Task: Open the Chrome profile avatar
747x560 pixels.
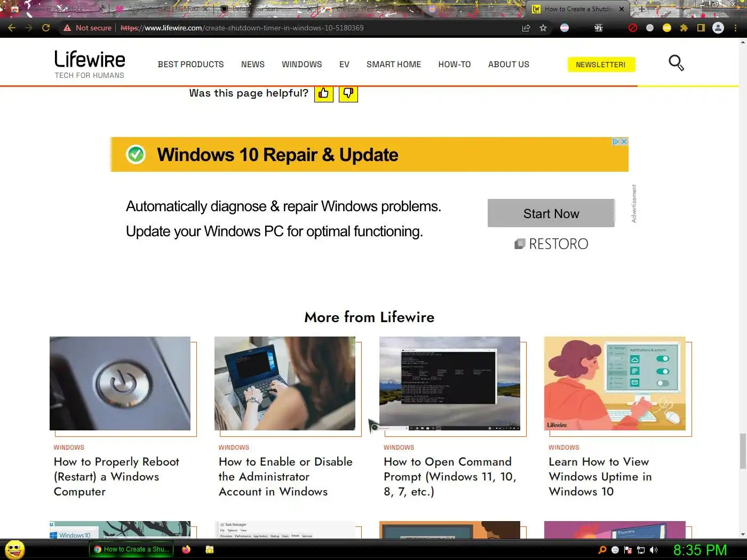Action: click(x=718, y=28)
